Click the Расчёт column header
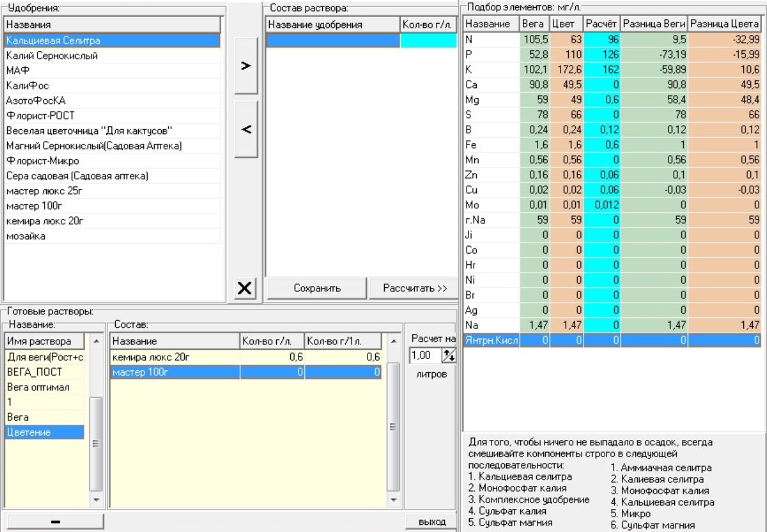767x532 pixels. (603, 24)
